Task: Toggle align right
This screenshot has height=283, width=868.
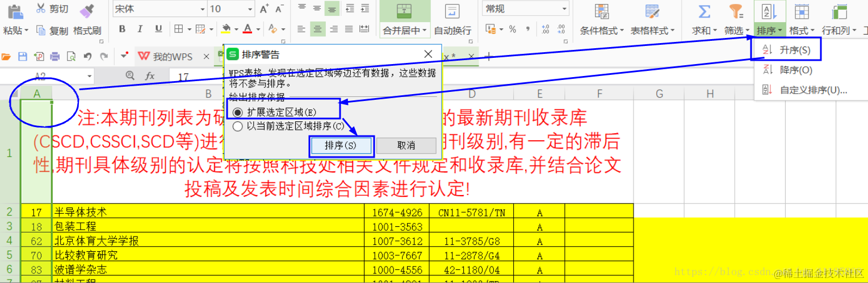Action: [334, 29]
